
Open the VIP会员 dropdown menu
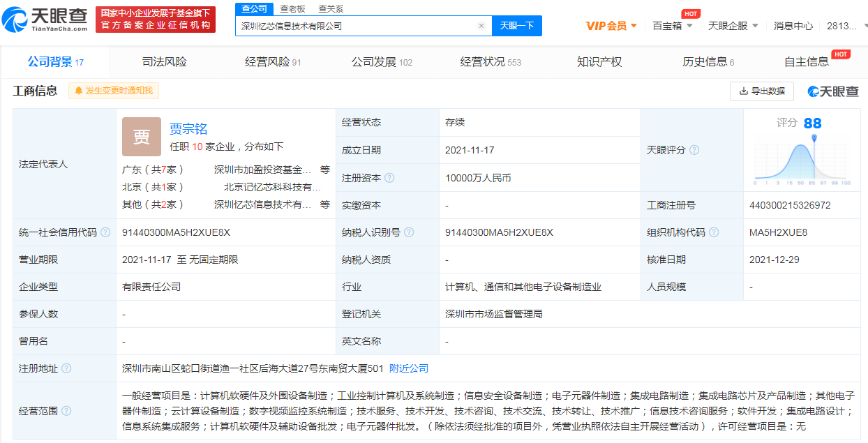611,26
